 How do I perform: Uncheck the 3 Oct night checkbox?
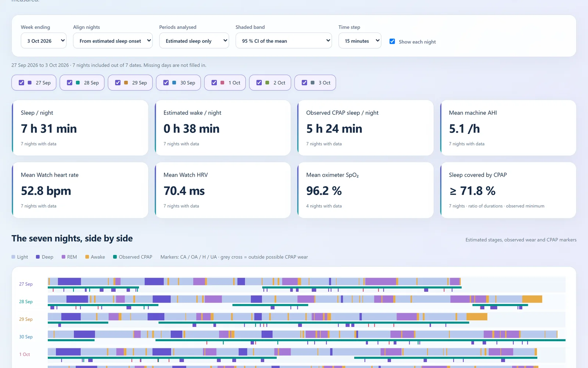[x=304, y=83]
